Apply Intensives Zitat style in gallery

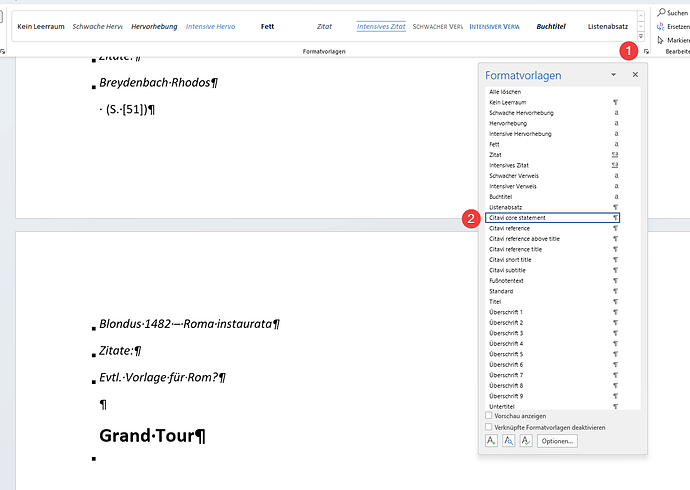tap(381, 26)
